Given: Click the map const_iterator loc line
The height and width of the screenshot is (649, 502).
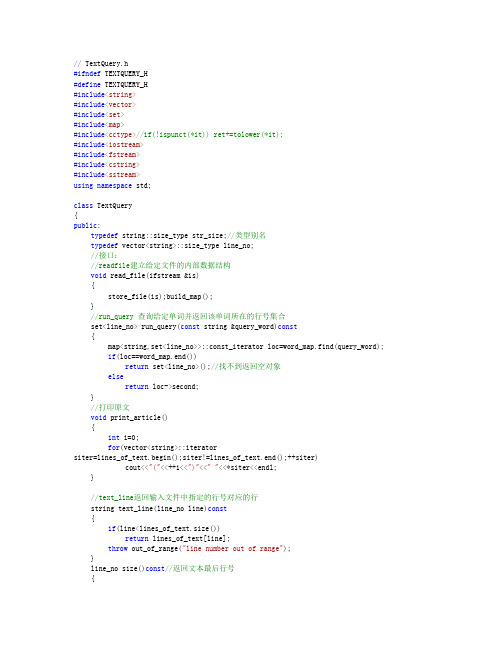Looking at the screenshot, I should 246,346.
